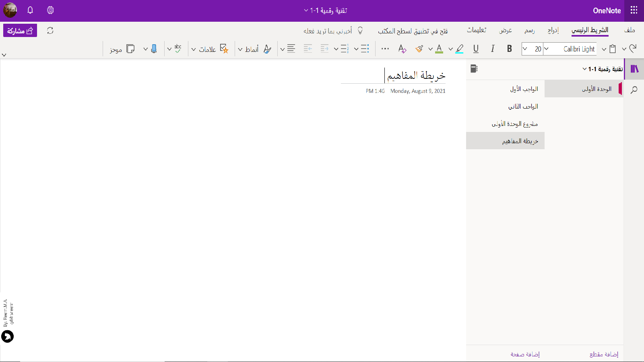Toggle Italic formatting
This screenshot has width=644, height=362.
(x=493, y=49)
